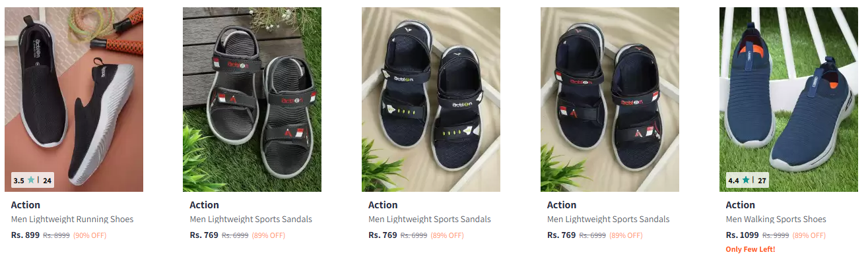Select the 24 reviews count on the running shoes

click(x=47, y=180)
